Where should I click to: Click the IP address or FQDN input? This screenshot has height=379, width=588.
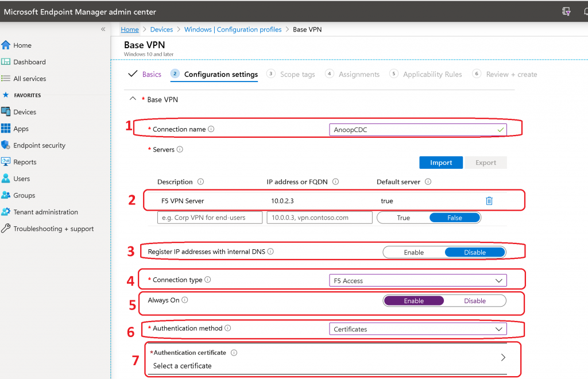pos(319,218)
